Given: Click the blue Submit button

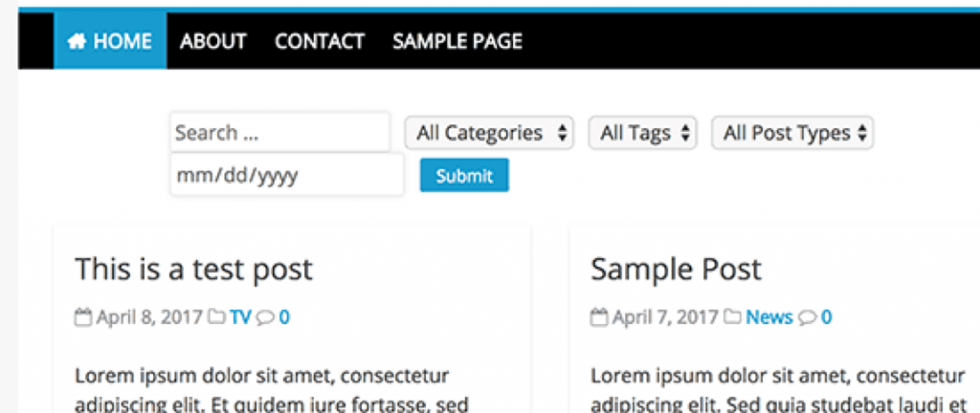Looking at the screenshot, I should [464, 175].
